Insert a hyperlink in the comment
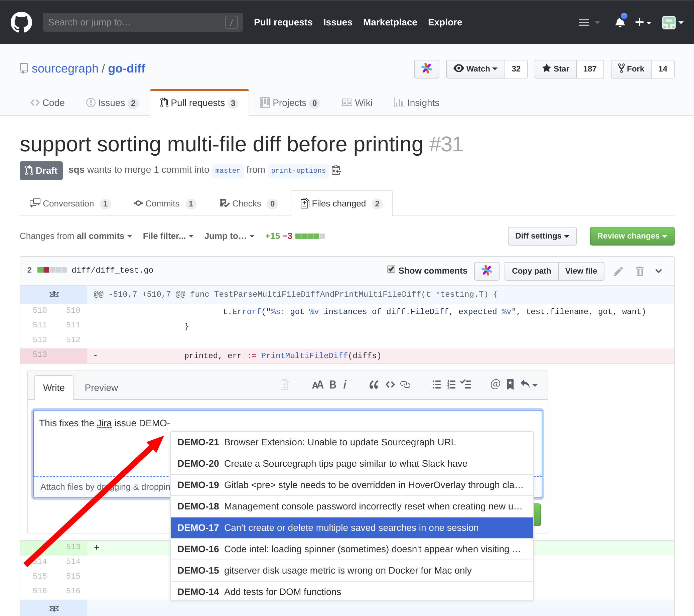This screenshot has width=694, height=616. pos(406,384)
